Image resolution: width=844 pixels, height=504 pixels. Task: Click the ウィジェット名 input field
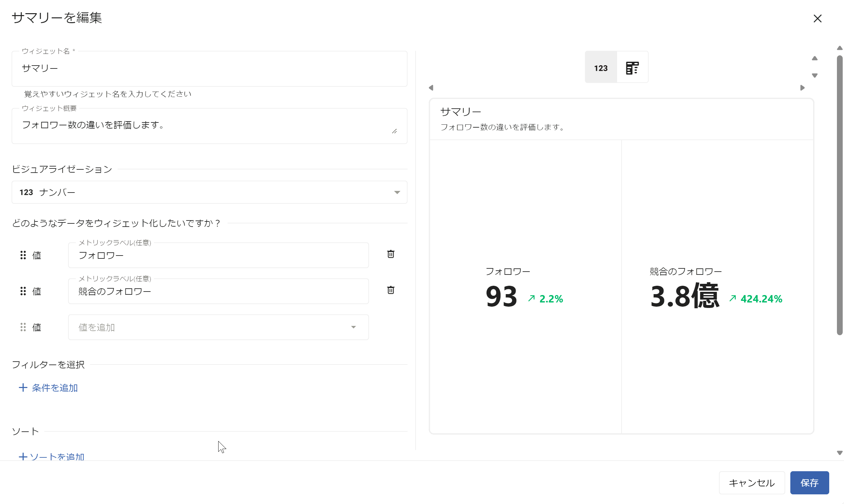tap(210, 69)
